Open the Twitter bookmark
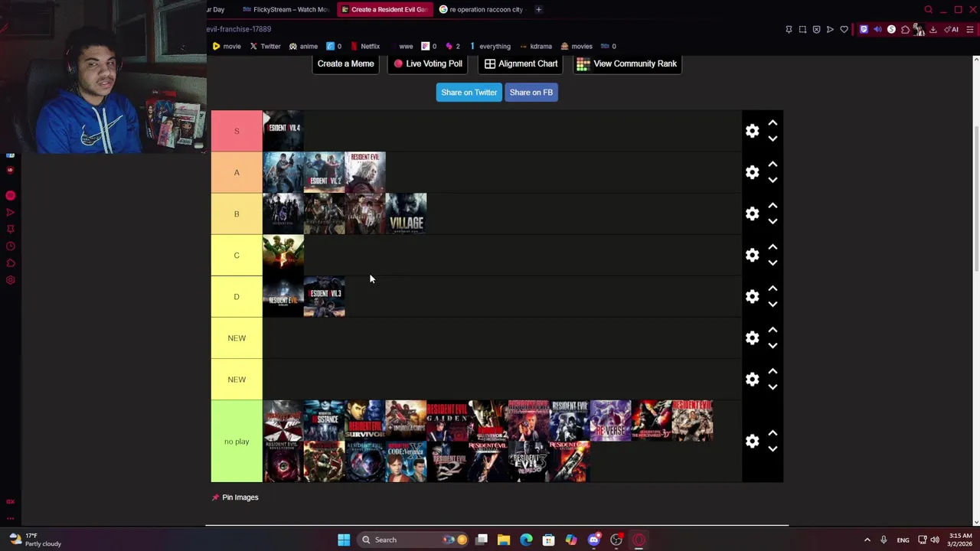The height and width of the screenshot is (551, 980). (265, 46)
